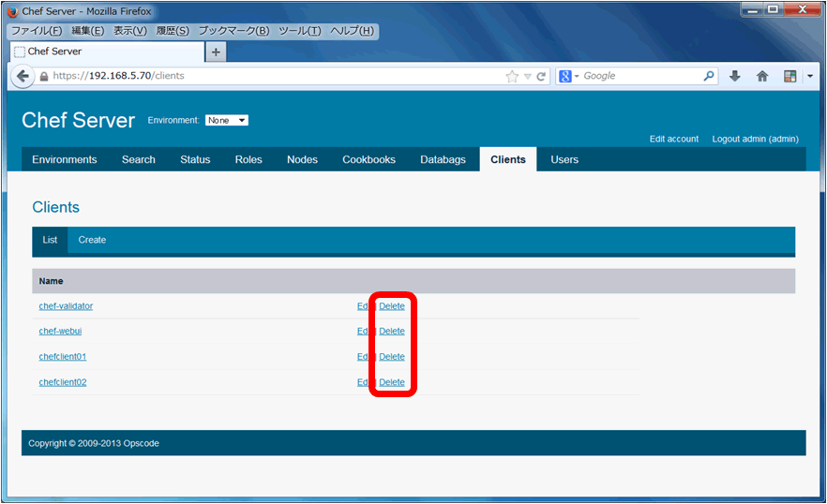Click the Chef Server page heading

[79, 121]
